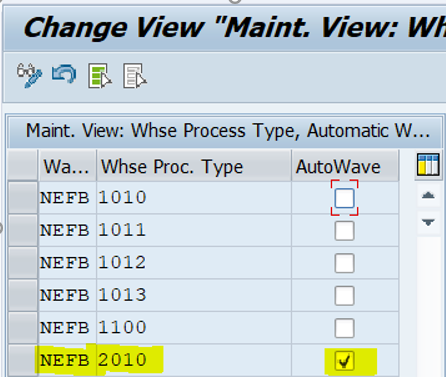Select the Whse Proc. Type column header
Image resolution: width=446 pixels, height=377 pixels.
tap(194, 166)
